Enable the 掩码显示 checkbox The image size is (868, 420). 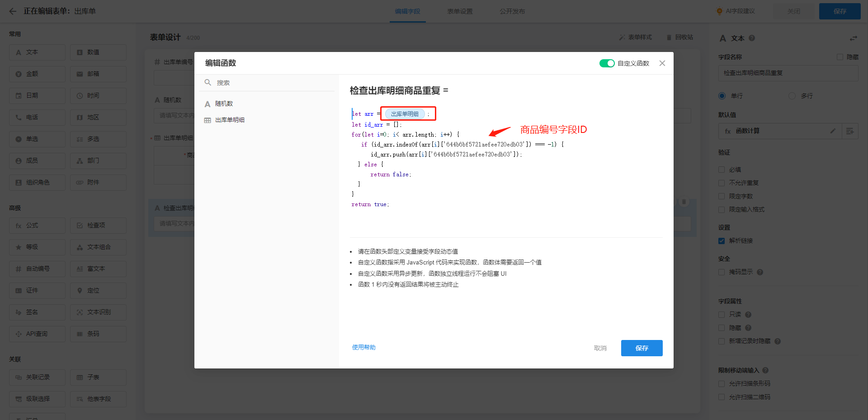coord(722,272)
